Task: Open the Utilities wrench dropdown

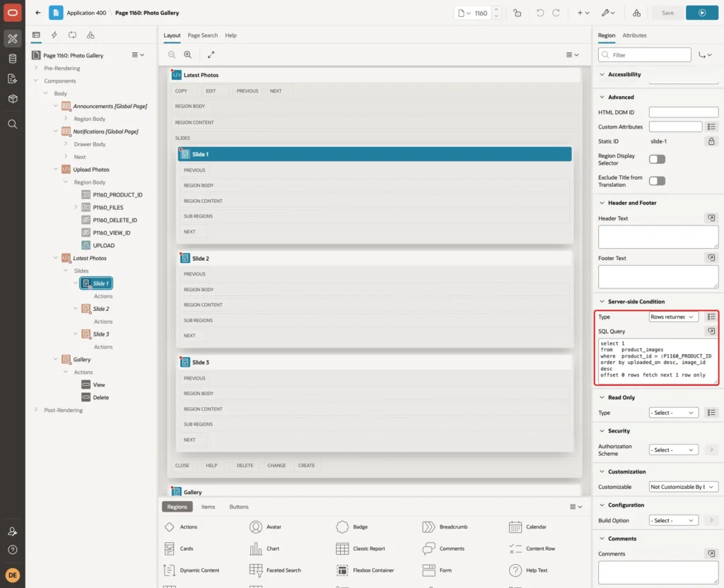Action: 608,13
